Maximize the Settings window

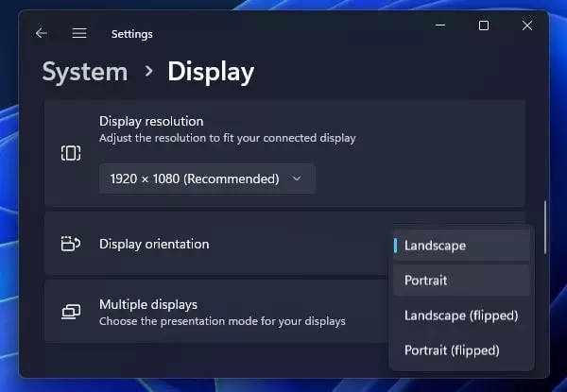(x=484, y=26)
